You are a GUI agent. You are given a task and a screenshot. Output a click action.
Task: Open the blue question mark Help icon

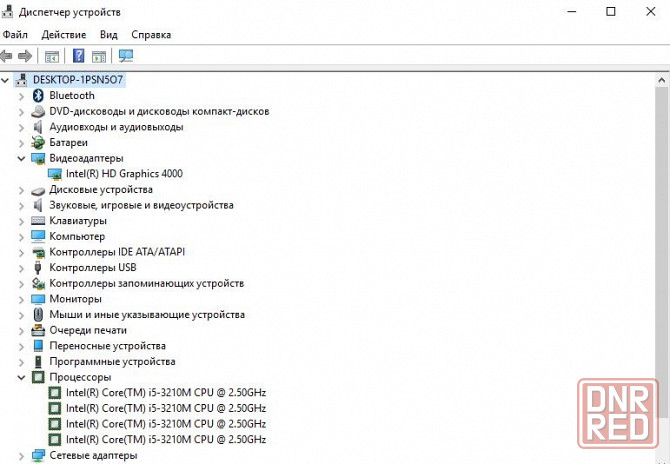79,56
